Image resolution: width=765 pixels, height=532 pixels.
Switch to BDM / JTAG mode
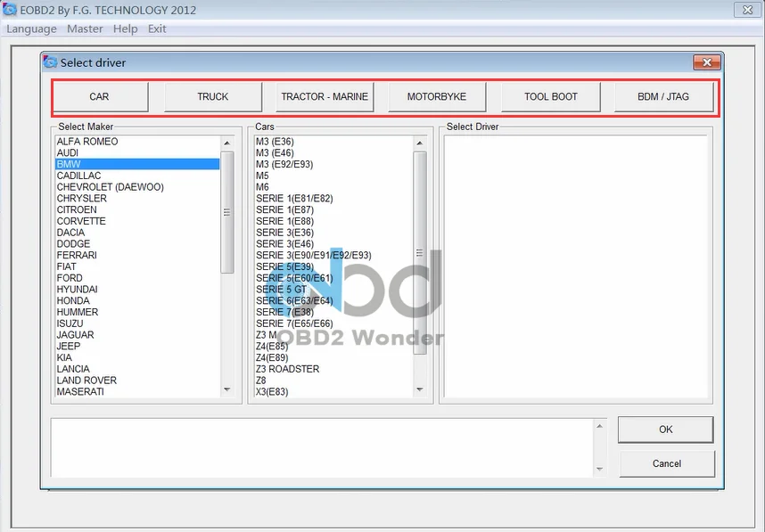(x=663, y=96)
